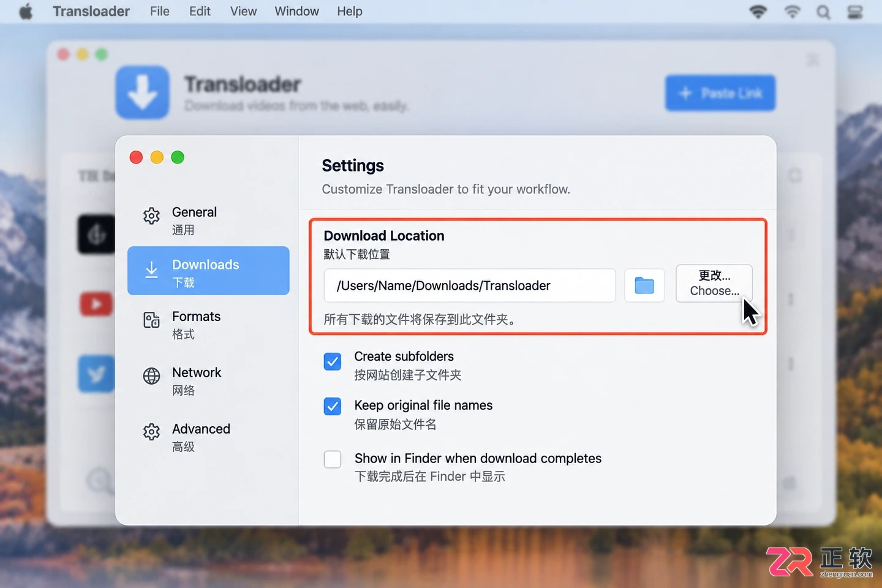Uncheck Create subfolders checkbox
The image size is (882, 588).
point(333,361)
